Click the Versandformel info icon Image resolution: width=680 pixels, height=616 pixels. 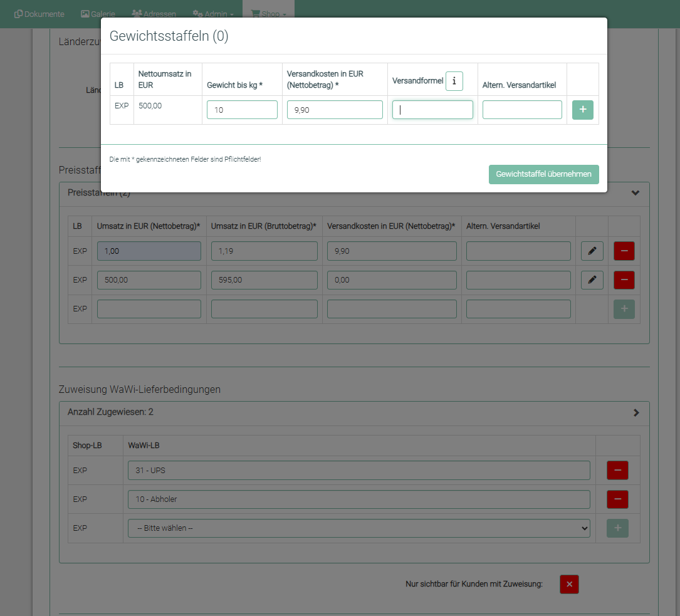pyautogui.click(x=454, y=81)
